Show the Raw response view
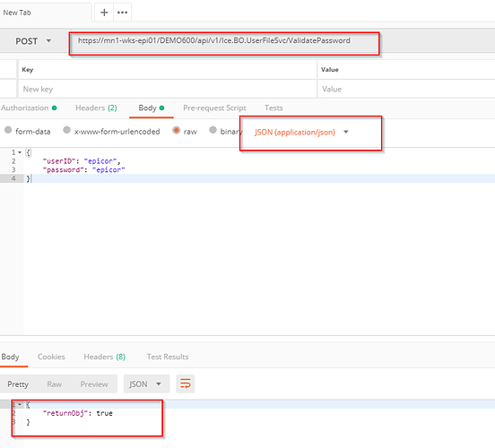495x448 pixels. pyautogui.click(x=55, y=384)
